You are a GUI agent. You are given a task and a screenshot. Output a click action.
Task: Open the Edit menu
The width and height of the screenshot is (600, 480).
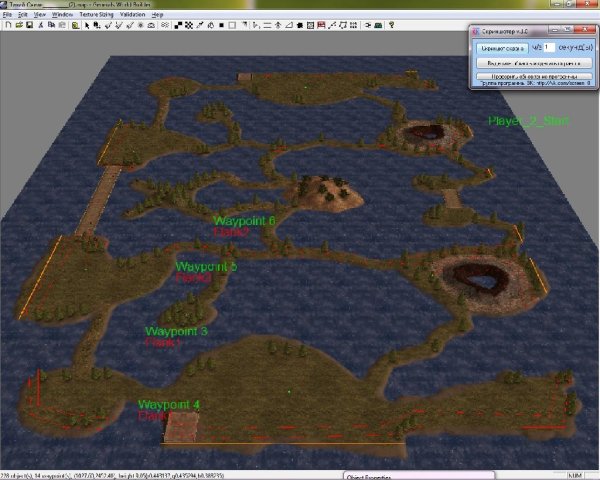(x=22, y=16)
